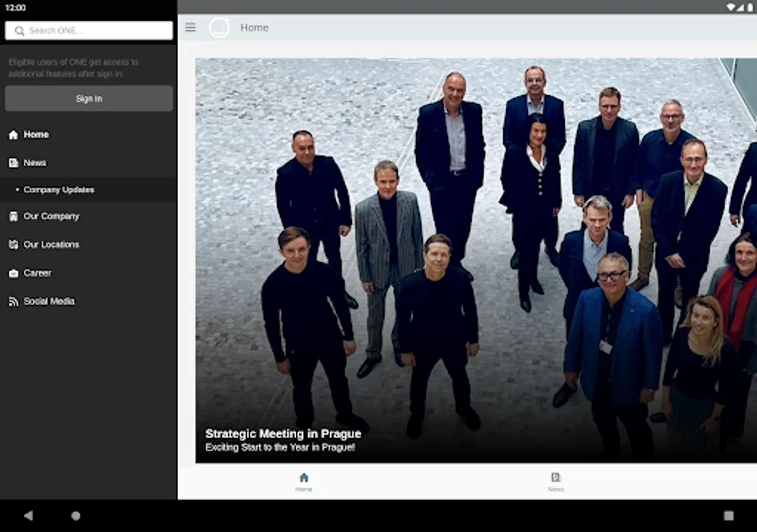757x532 pixels.
Task: Select the search magnifier icon
Action: (x=20, y=30)
